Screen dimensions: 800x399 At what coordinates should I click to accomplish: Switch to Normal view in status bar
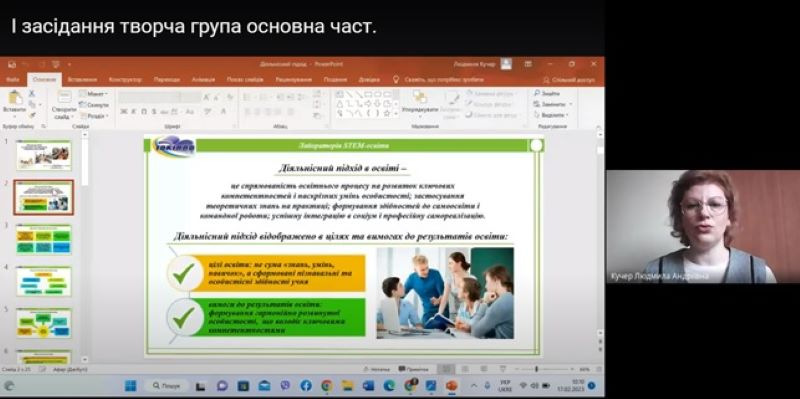[445, 369]
